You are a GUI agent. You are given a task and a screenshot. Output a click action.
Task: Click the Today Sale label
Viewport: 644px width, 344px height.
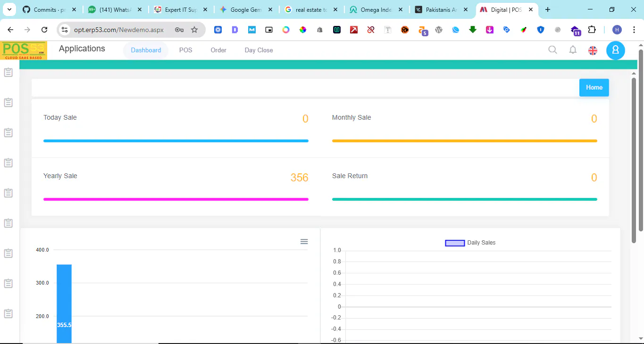pos(60,117)
